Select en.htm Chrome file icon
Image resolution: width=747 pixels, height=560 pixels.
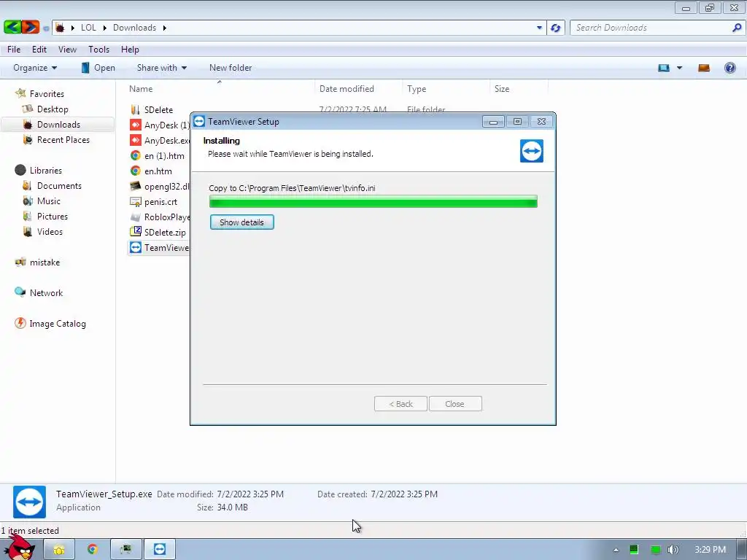[135, 171]
